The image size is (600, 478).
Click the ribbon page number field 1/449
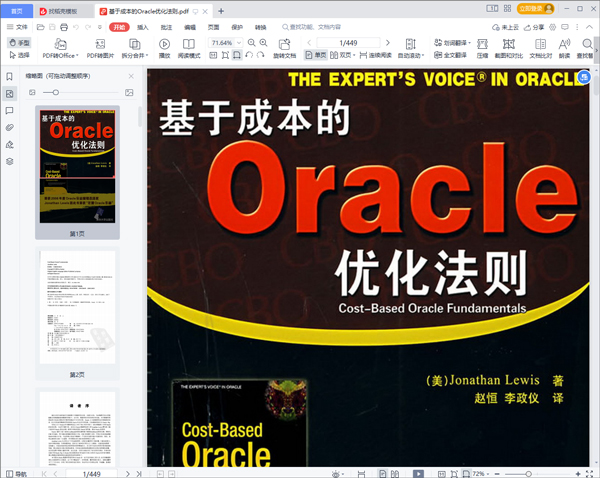(x=349, y=43)
